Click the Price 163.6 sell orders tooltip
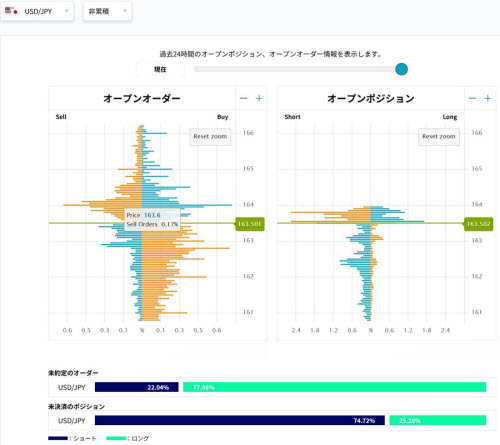The height and width of the screenshot is (445, 500). click(152, 220)
